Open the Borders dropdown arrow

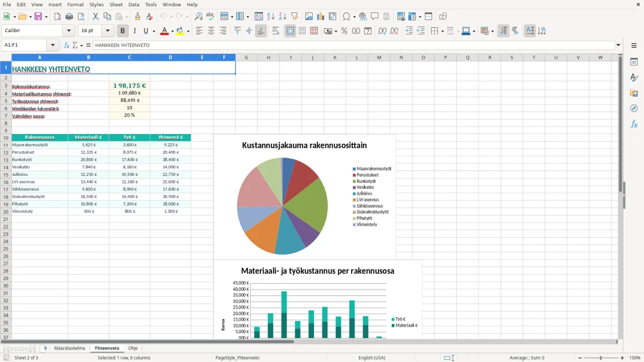(x=442, y=31)
